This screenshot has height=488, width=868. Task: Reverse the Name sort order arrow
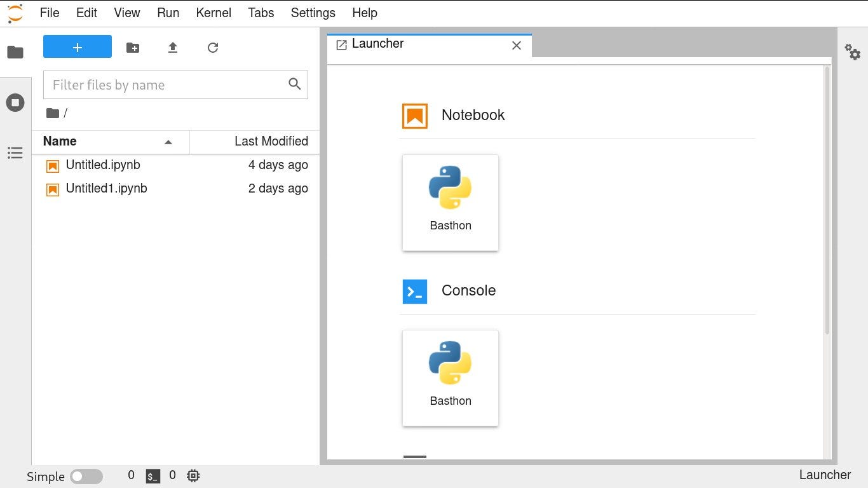[168, 142]
